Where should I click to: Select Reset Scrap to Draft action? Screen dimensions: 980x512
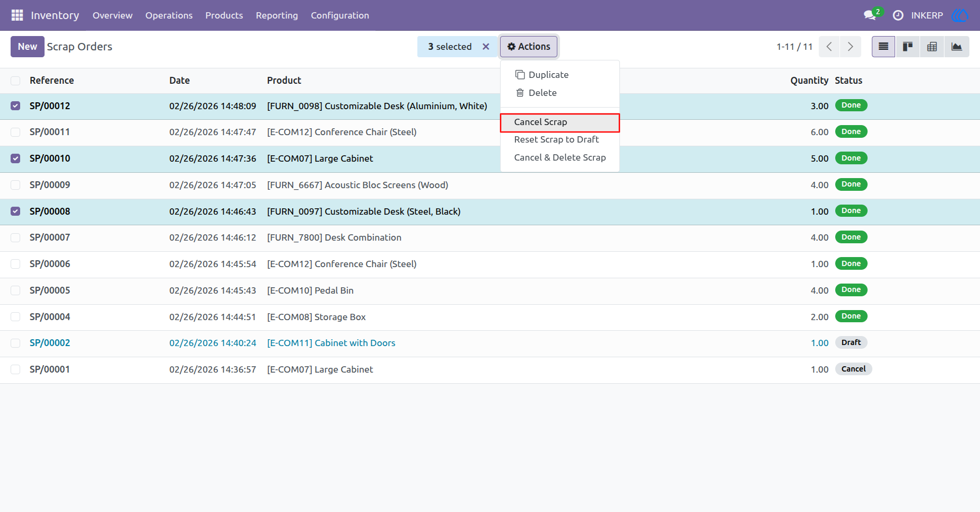pyautogui.click(x=559, y=139)
